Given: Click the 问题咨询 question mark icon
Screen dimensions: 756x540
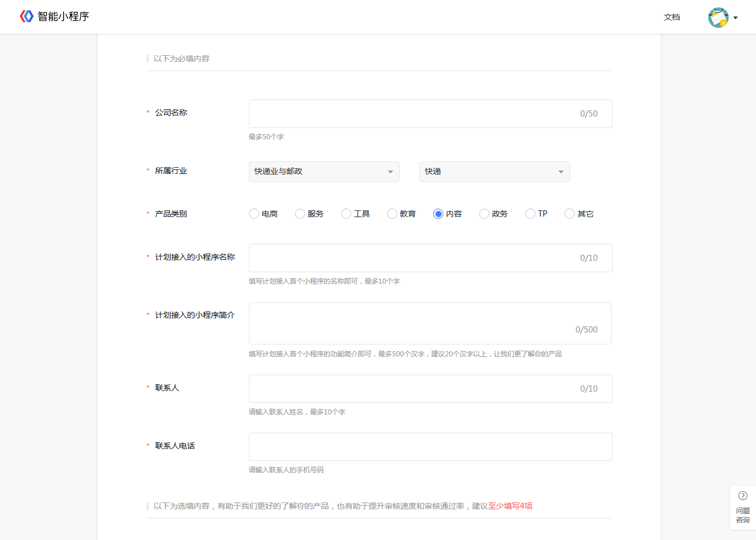Looking at the screenshot, I should pyautogui.click(x=743, y=496).
